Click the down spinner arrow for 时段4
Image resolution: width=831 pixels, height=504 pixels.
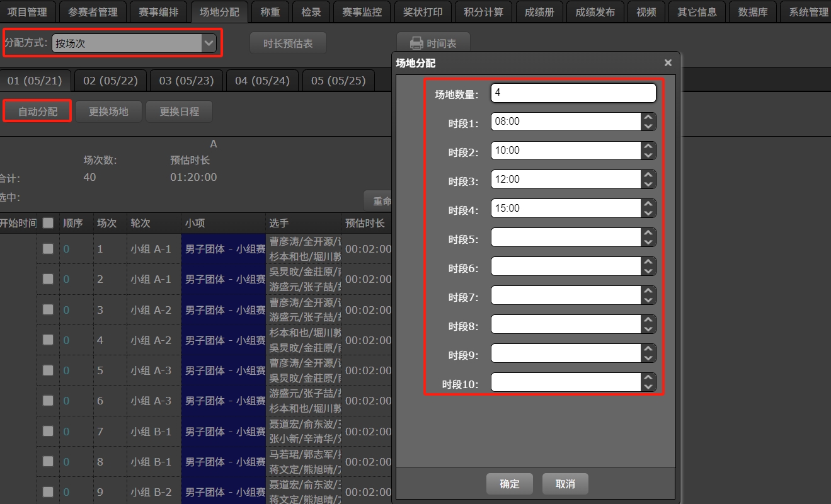[648, 213]
